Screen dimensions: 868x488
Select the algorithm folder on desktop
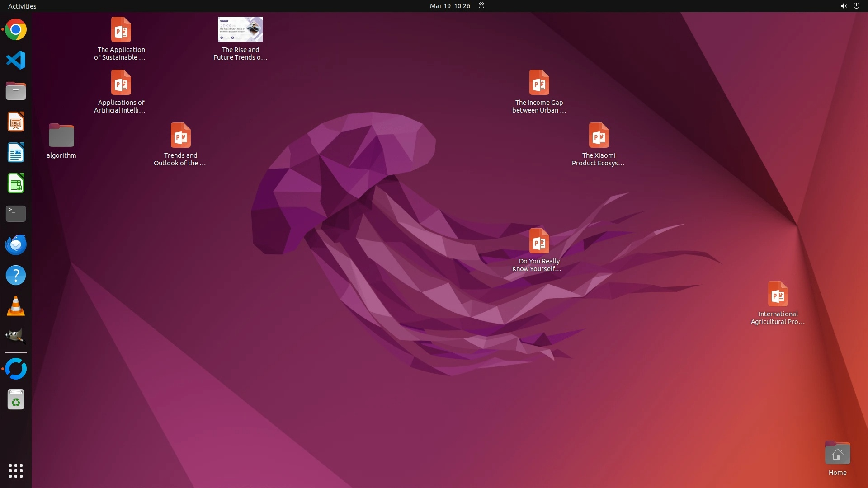61,136
